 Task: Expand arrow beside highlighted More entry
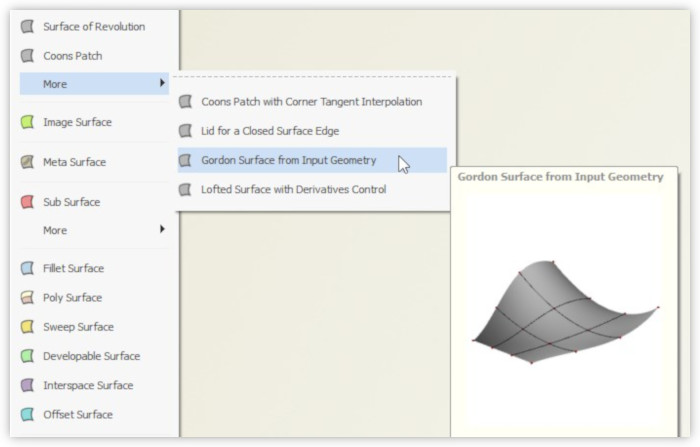(162, 83)
